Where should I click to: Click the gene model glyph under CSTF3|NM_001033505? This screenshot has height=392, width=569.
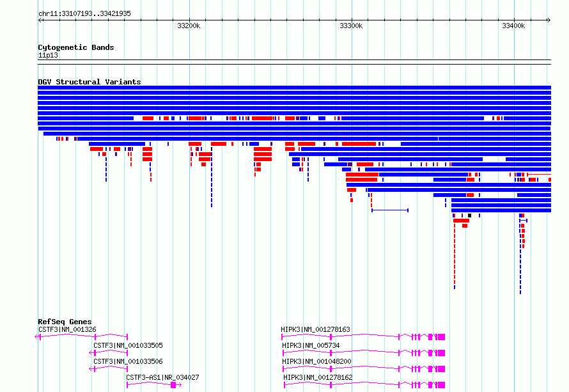(x=109, y=353)
